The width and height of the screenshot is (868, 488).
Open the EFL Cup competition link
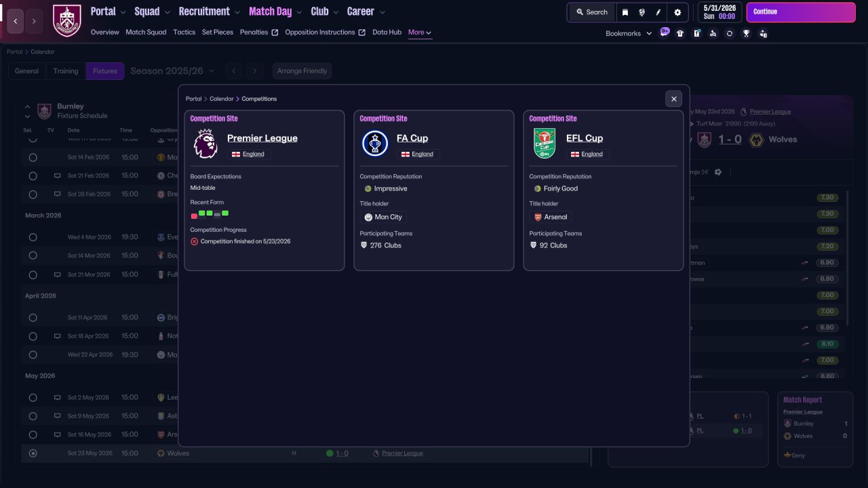pos(585,138)
